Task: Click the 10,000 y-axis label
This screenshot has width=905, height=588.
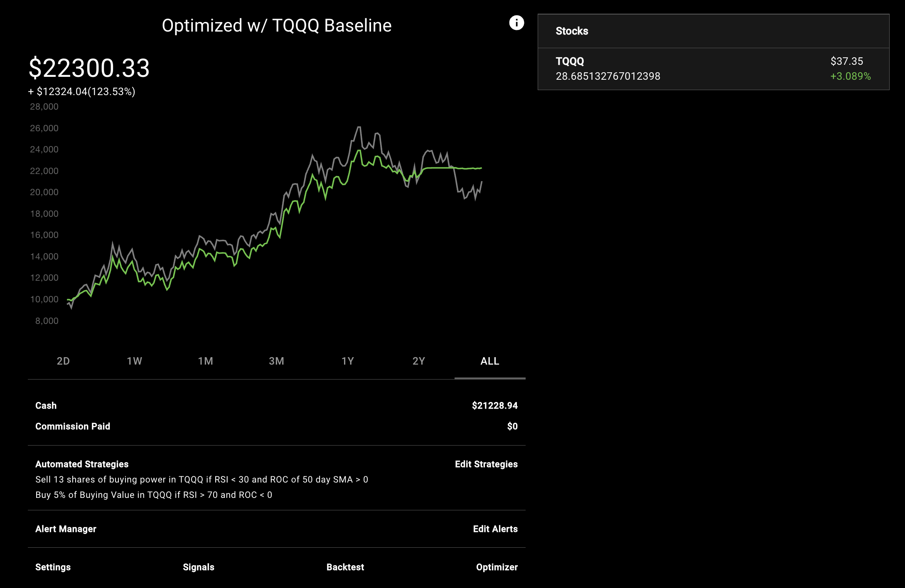Action: pos(44,299)
